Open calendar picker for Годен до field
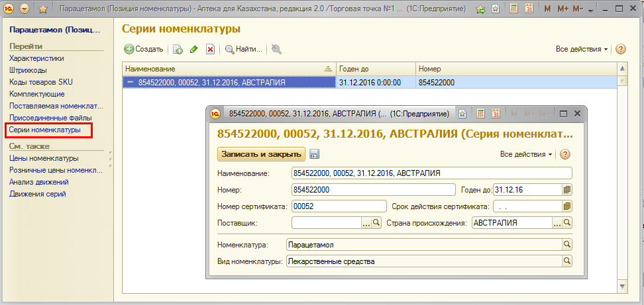The image size is (644, 305). point(567,189)
